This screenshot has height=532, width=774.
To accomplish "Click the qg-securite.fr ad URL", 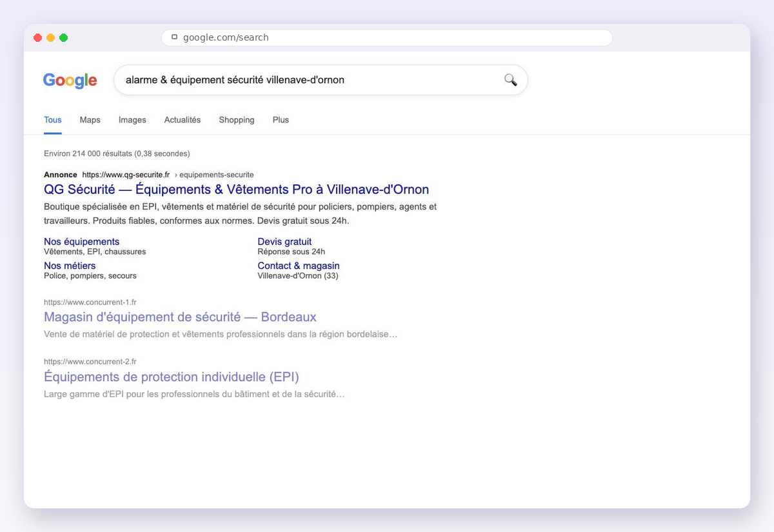I will click(126, 175).
